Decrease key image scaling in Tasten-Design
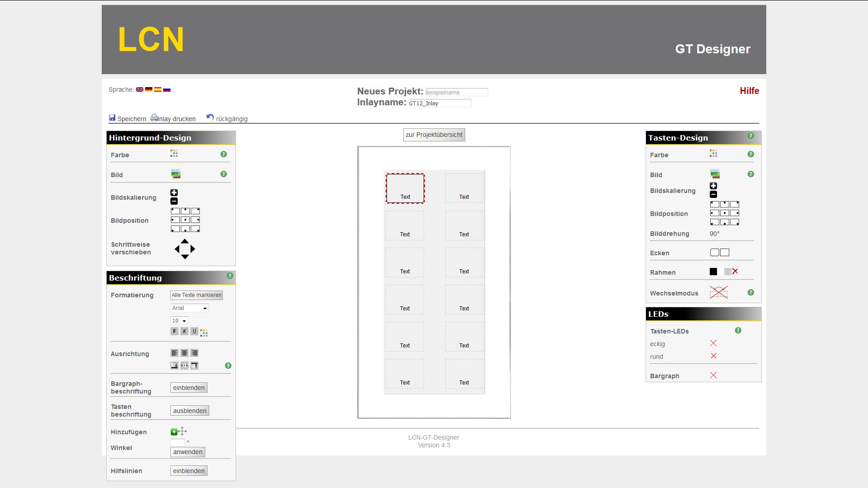 (713, 194)
